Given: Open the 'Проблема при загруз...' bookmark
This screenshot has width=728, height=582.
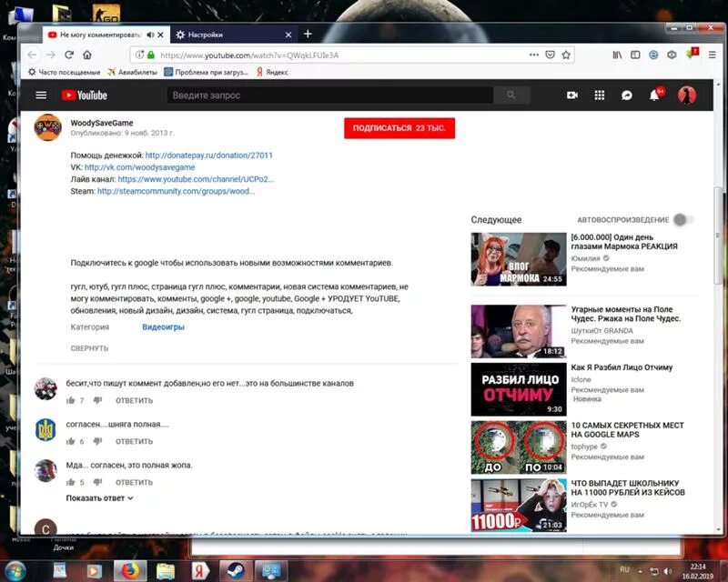Looking at the screenshot, I should coord(207,72).
